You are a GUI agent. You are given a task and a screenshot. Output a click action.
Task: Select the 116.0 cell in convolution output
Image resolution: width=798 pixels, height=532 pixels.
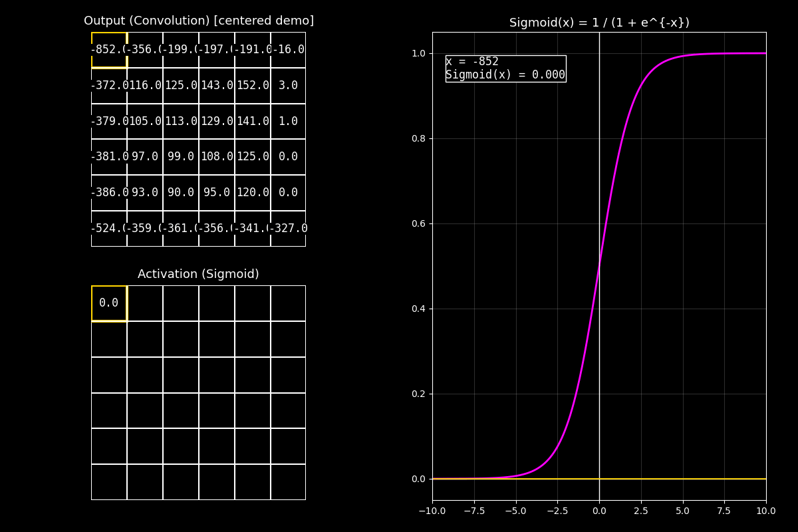(x=145, y=86)
